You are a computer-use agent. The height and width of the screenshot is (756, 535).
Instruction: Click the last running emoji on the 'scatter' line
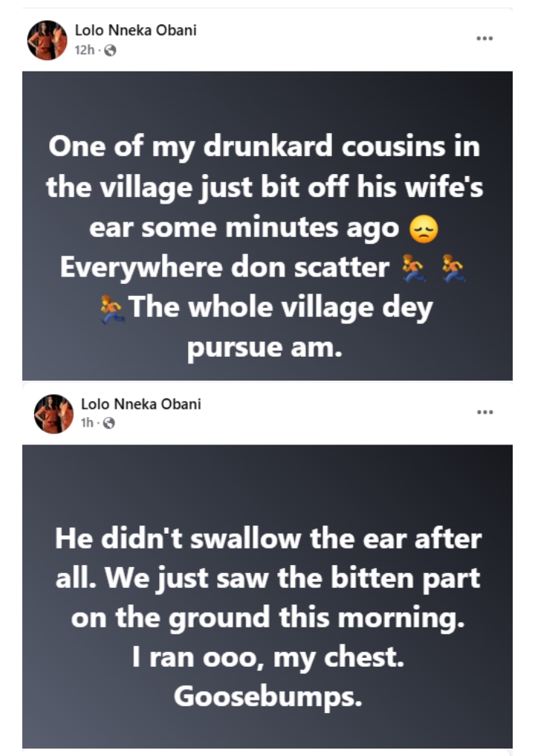(453, 268)
